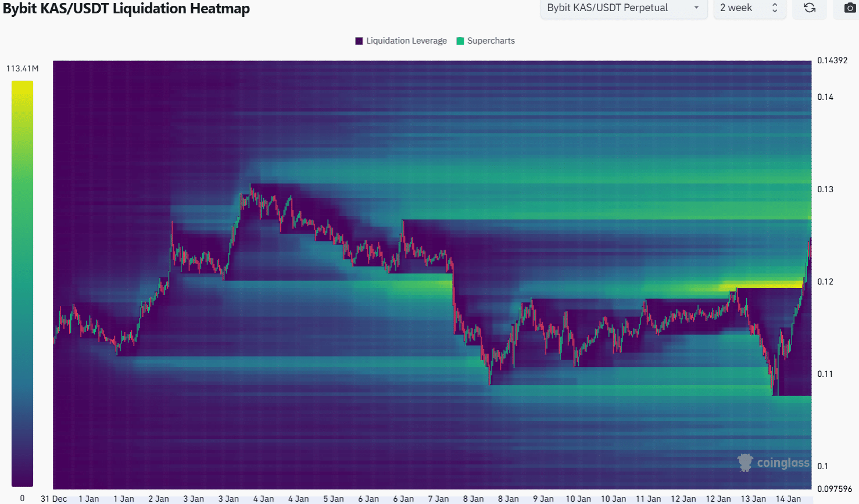Image resolution: width=859 pixels, height=504 pixels.
Task: Expand the 2 week timeframe selector
Action: coord(750,8)
